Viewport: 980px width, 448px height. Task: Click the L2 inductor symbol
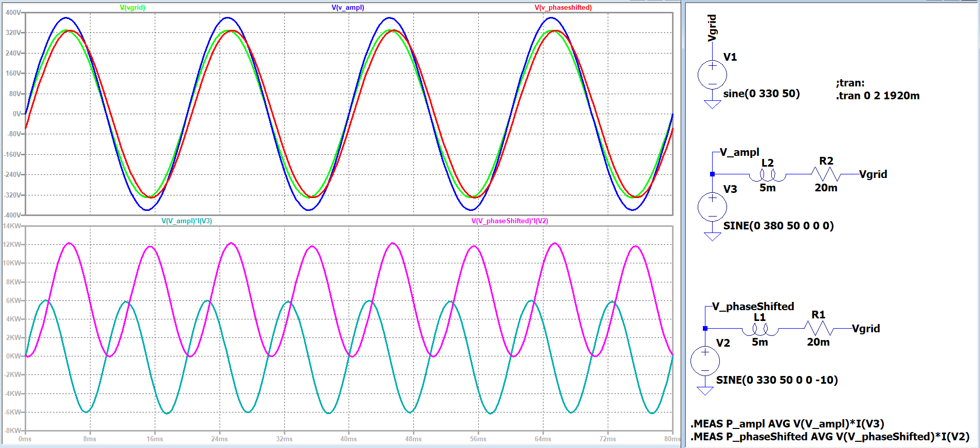pos(767,176)
